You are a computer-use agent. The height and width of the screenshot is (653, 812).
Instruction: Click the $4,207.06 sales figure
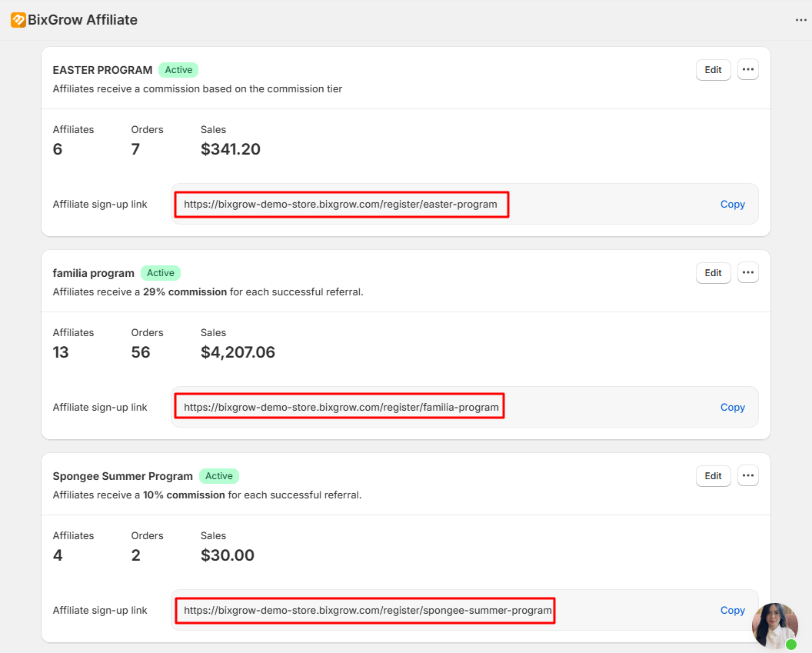[x=238, y=352]
